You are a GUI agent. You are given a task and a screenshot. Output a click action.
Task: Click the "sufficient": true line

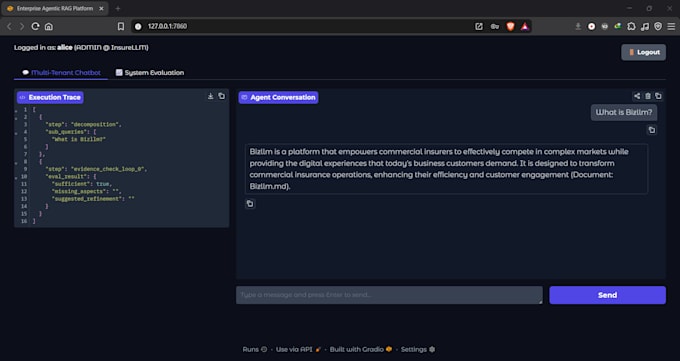[x=82, y=184]
